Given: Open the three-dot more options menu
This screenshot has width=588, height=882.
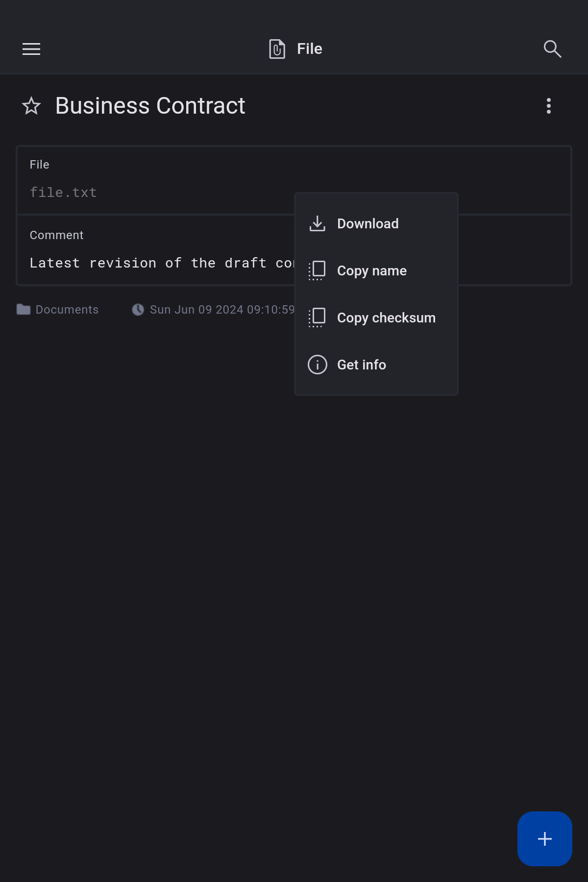Looking at the screenshot, I should 548,106.
